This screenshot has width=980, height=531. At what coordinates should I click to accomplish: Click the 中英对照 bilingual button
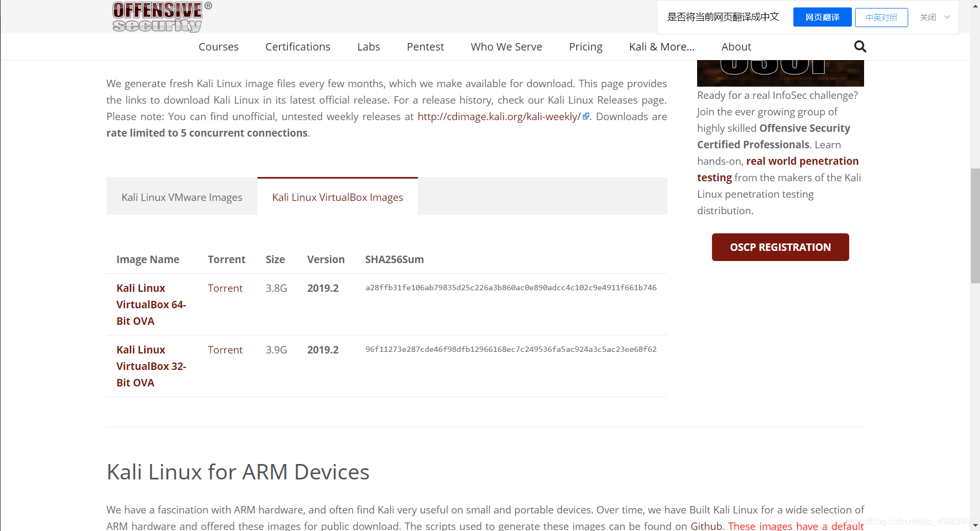point(881,17)
